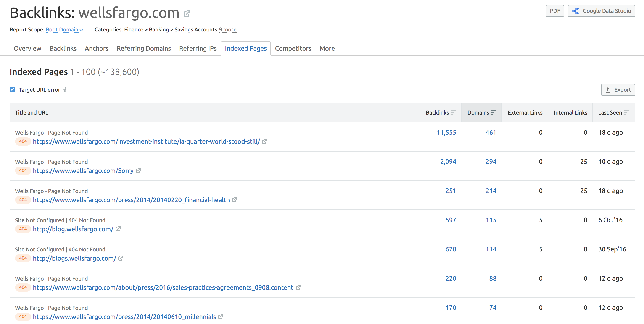Select the Referring IPs tab
Viewport: 644px width, 324px height.
pos(198,48)
